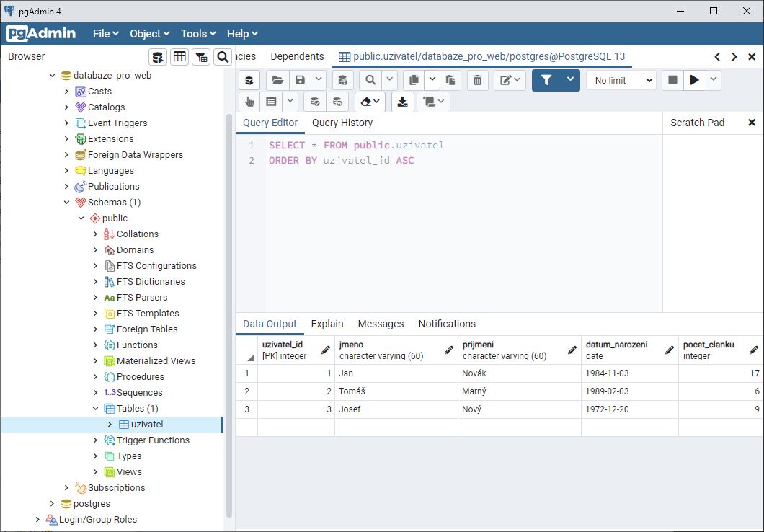This screenshot has height=532, width=764.
Task: Click the Search Objects icon in Browser panel
Action: tap(223, 57)
